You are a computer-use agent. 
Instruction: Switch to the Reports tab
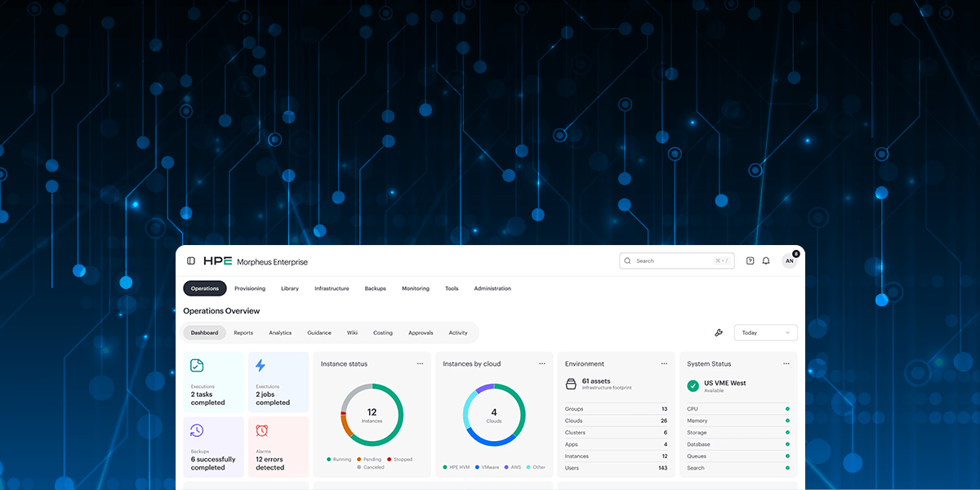click(243, 332)
